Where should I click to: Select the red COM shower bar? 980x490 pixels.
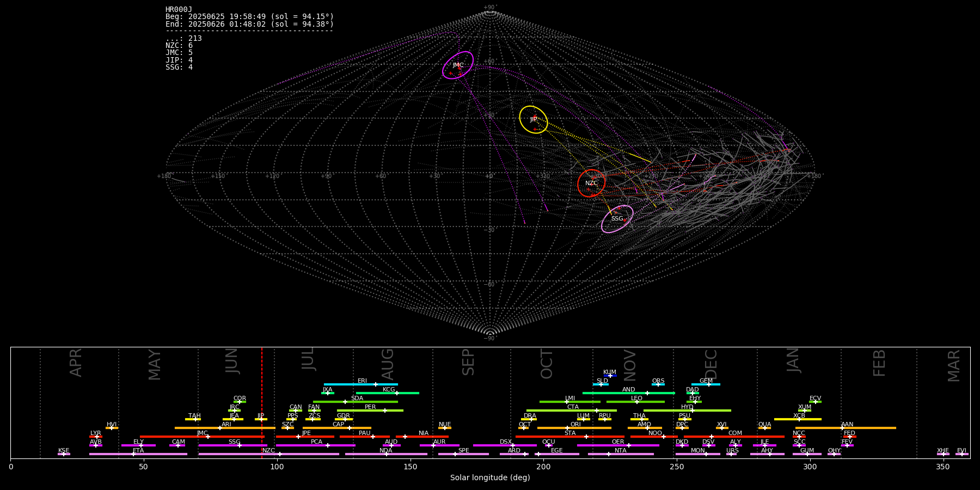734,437
